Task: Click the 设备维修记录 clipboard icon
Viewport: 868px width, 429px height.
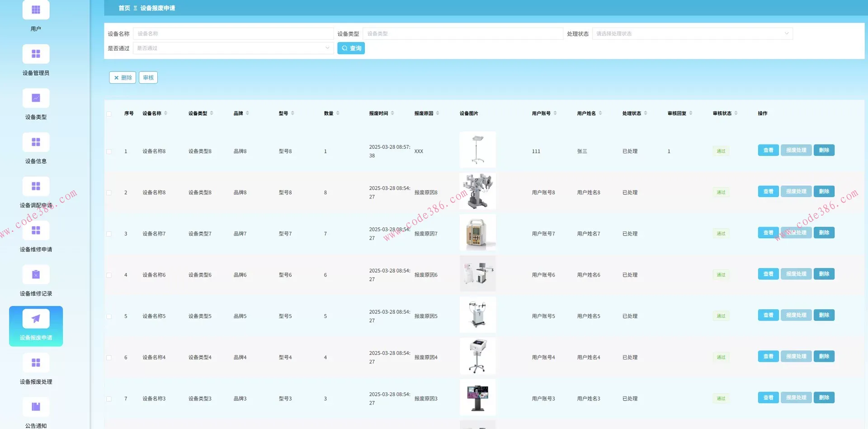Action: coord(36,274)
